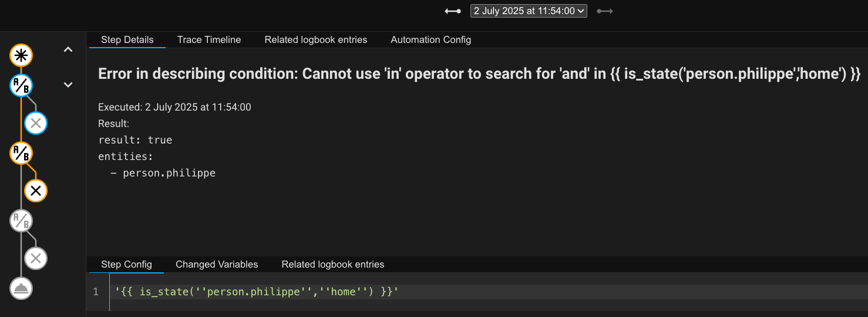
Task: Select the bell action node at the graph bottom
Action: 21,288
